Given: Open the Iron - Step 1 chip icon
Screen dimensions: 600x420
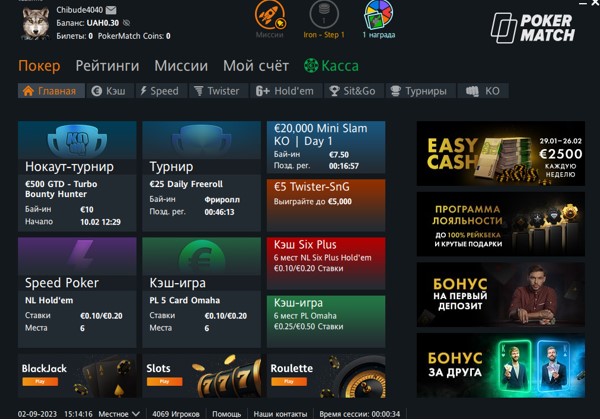Looking at the screenshot, I should tap(324, 15).
